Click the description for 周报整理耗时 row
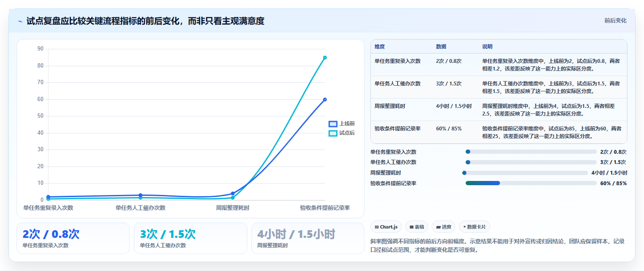Image resolution: width=644 pixels, height=271 pixels. [548, 110]
